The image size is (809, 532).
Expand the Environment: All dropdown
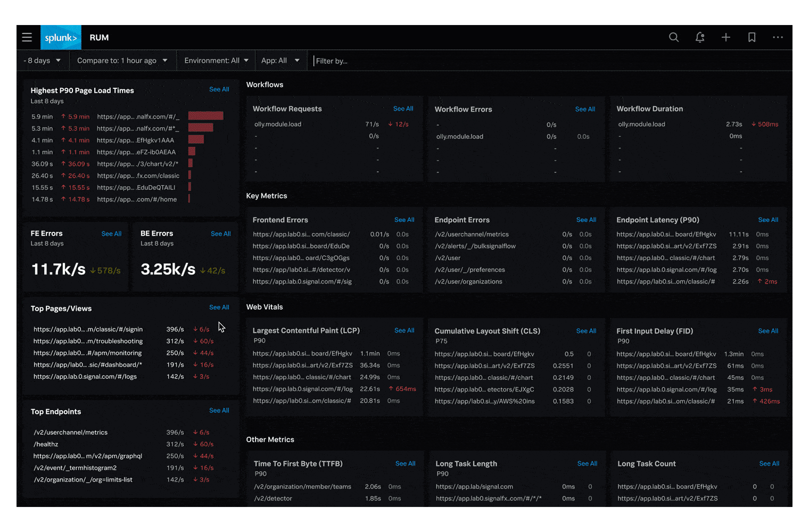click(216, 61)
